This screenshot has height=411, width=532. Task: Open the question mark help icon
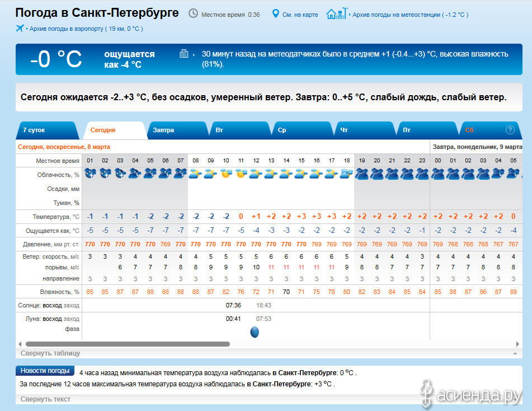[x=510, y=130]
